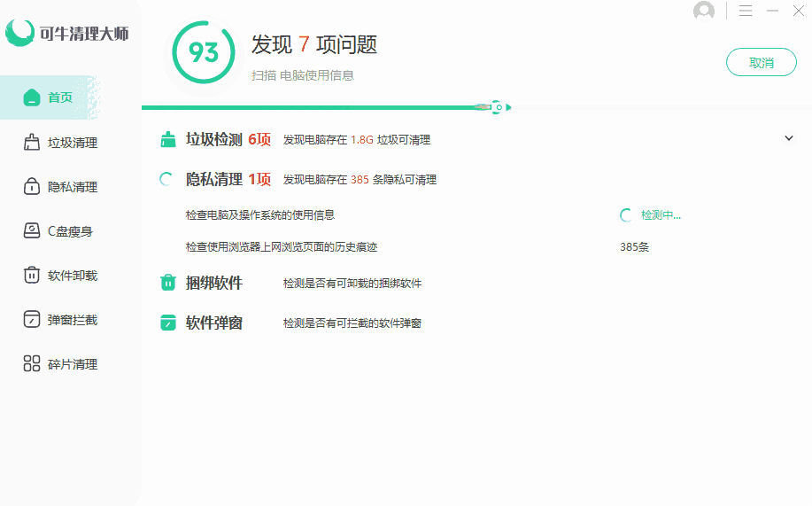Expand the 垃圾检测 row chevron
This screenshot has width=812, height=506.
789,138
